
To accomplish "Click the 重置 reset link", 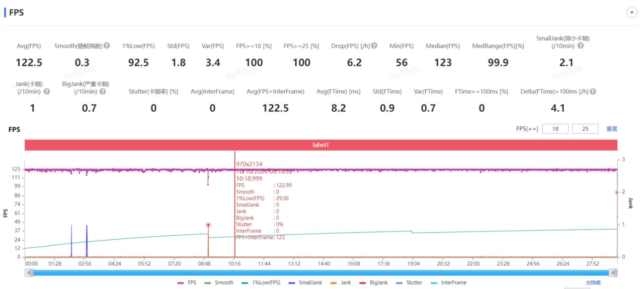I will (x=611, y=129).
